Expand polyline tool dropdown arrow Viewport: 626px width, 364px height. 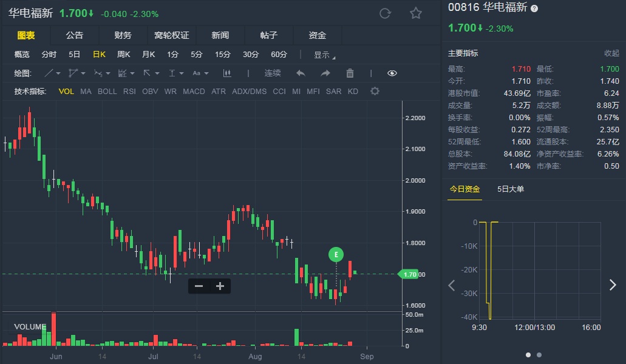tap(83, 73)
